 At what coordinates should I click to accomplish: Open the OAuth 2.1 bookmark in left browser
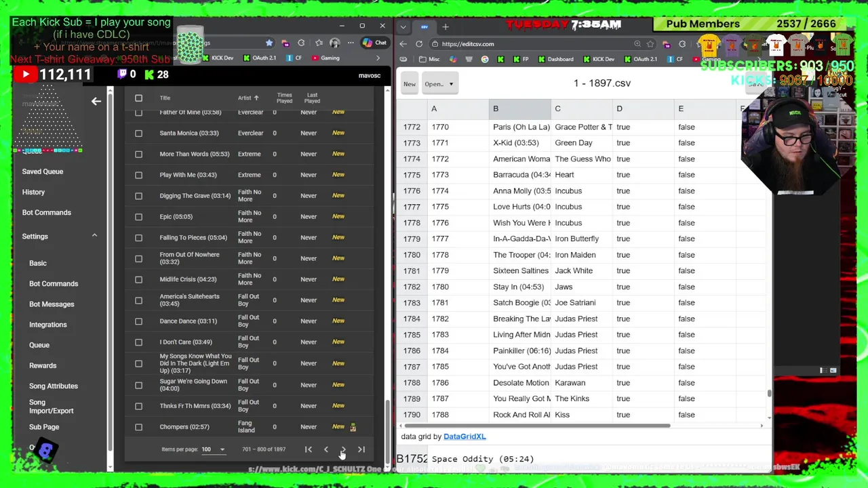click(x=260, y=58)
